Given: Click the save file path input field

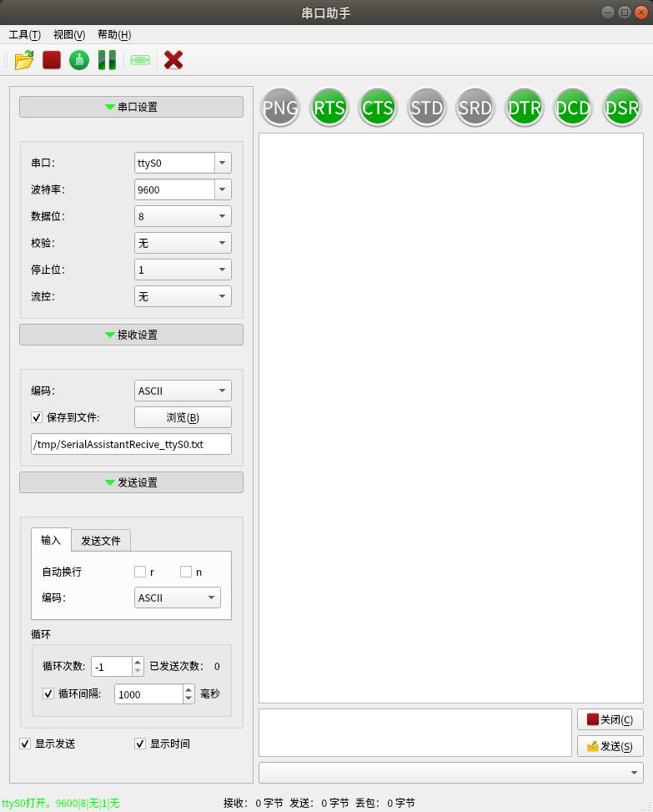Looking at the screenshot, I should point(131,444).
